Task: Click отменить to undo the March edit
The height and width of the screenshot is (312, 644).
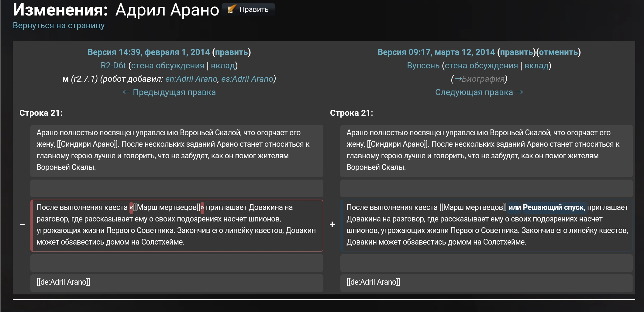Action: [558, 52]
